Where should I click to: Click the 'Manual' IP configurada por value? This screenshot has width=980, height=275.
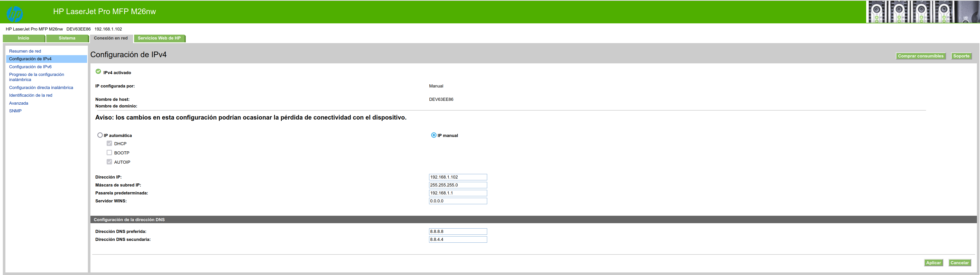point(436,86)
